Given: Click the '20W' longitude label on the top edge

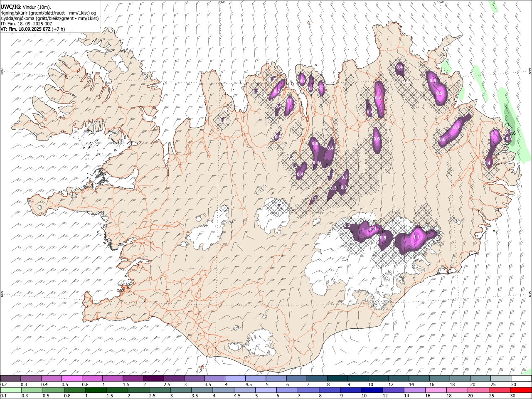Looking at the screenshot, I should coord(221,2).
